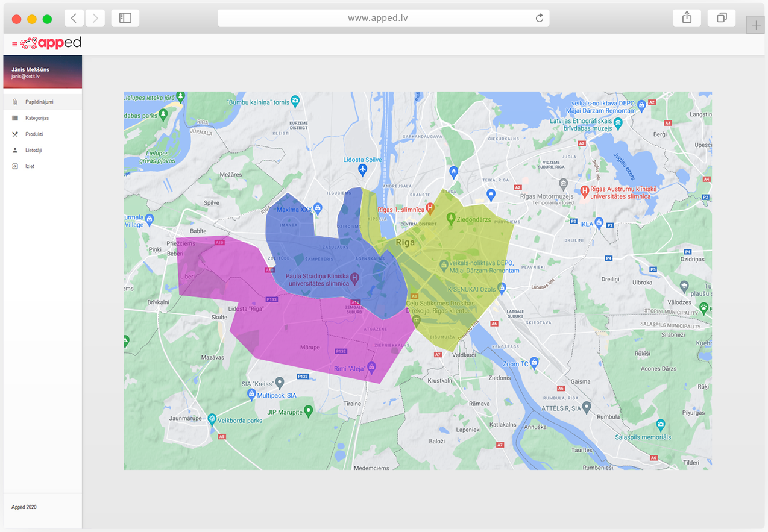Click the person icon for Lietotāji
Image resolution: width=768 pixels, height=532 pixels.
[15, 150]
